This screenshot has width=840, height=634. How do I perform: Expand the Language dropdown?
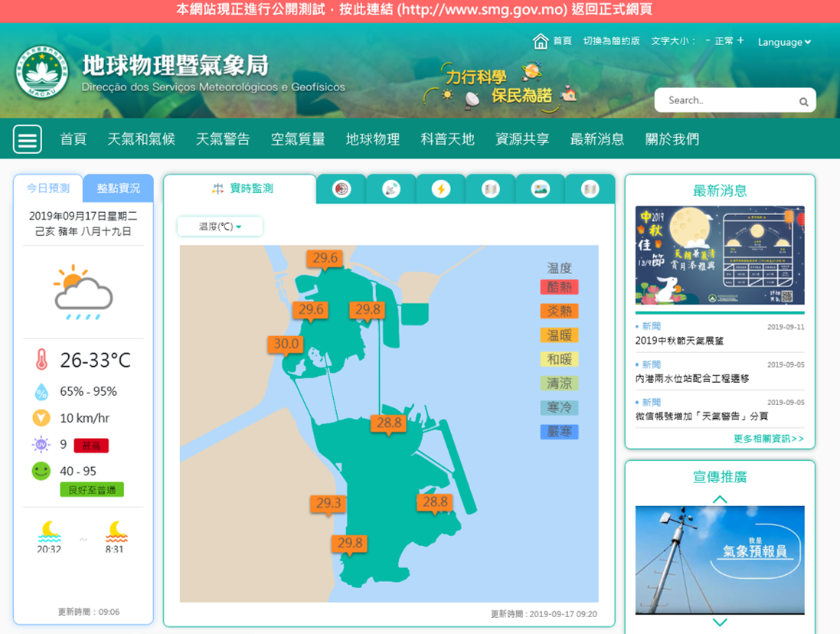pyautogui.click(x=784, y=42)
